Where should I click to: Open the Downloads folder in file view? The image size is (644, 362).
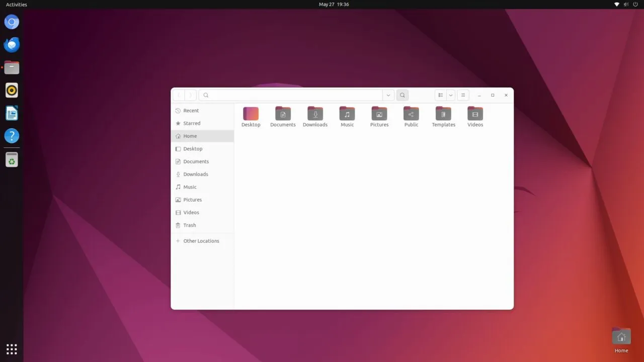point(315,114)
